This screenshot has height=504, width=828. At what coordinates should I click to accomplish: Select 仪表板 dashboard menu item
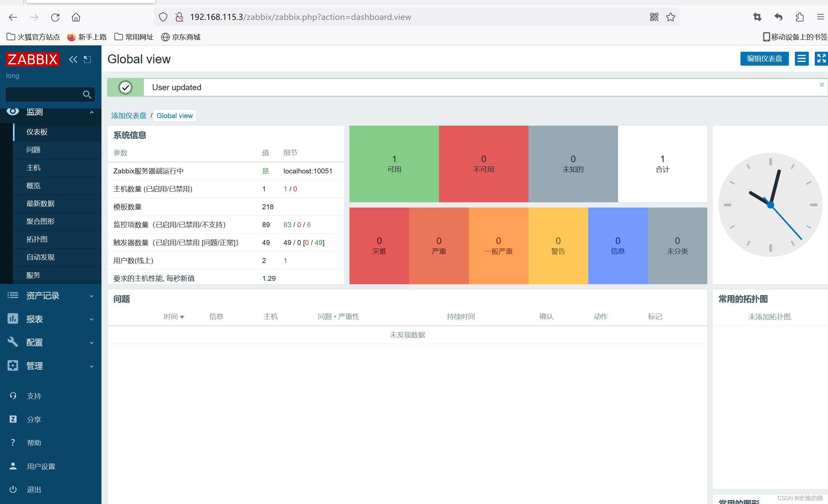pyautogui.click(x=57, y=132)
